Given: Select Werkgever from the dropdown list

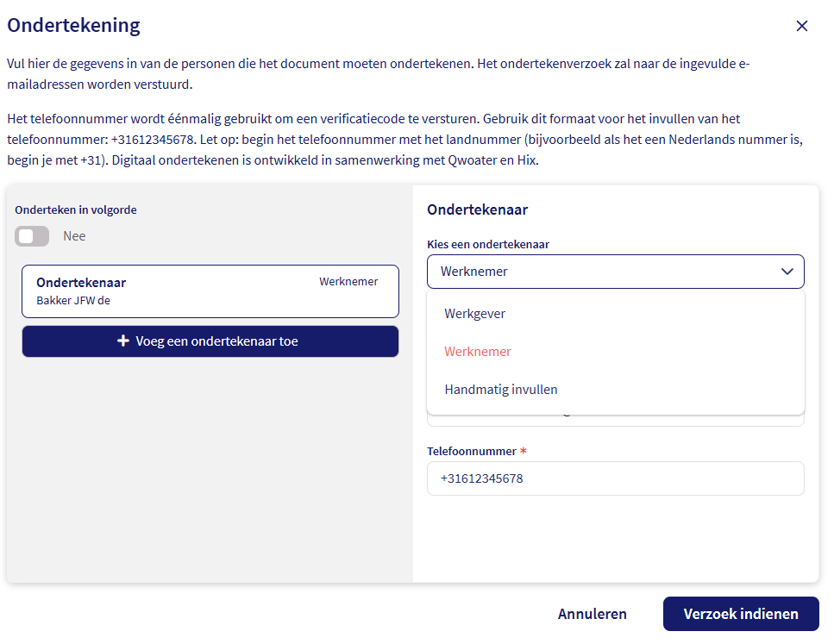Looking at the screenshot, I should pos(475,314).
